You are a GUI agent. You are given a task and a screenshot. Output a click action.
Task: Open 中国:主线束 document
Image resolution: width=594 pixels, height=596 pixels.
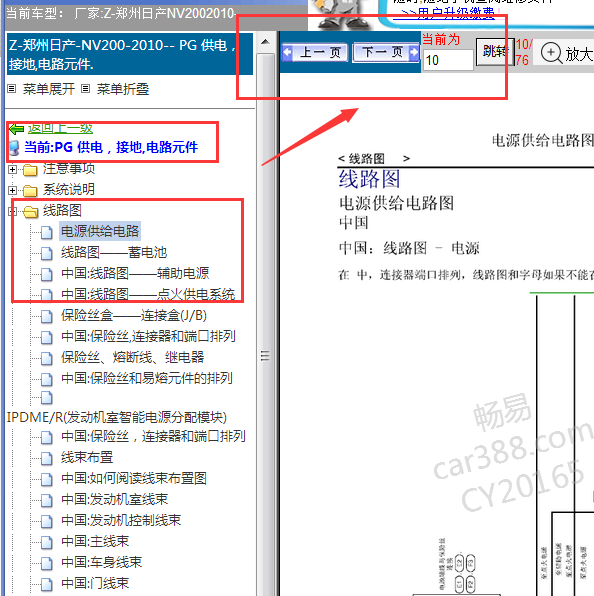tap(95, 541)
